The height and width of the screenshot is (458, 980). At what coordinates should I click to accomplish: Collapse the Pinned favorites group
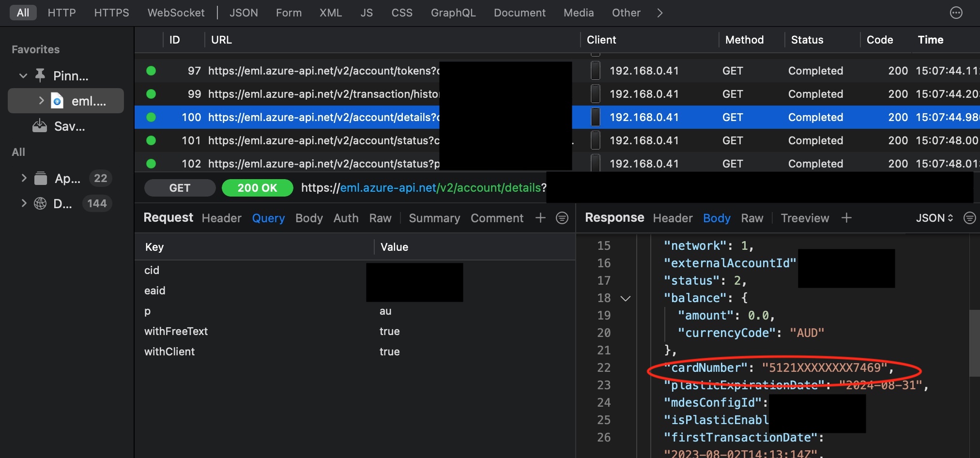(23, 76)
